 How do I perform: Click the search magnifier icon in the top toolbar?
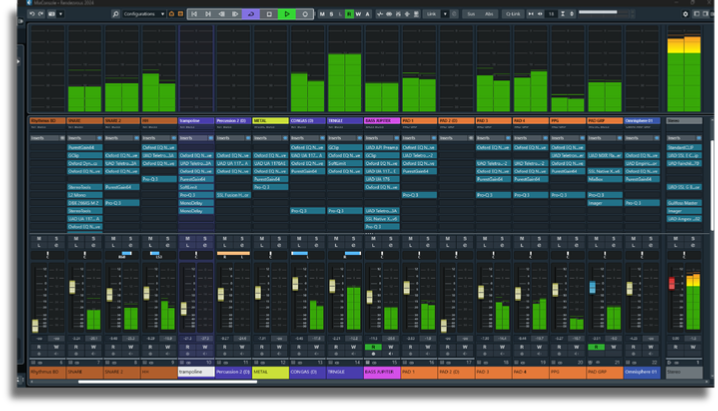point(116,14)
